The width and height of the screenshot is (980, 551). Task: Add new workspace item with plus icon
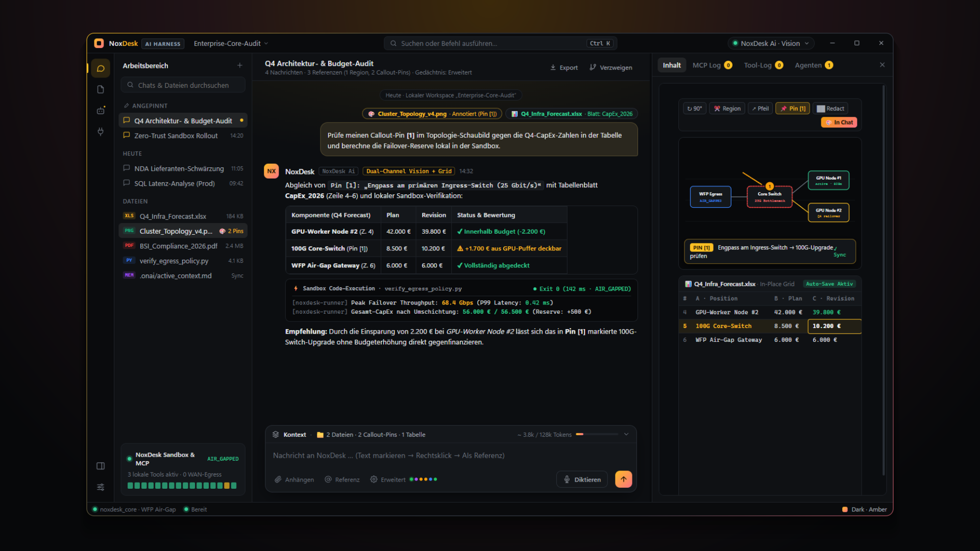click(x=240, y=65)
